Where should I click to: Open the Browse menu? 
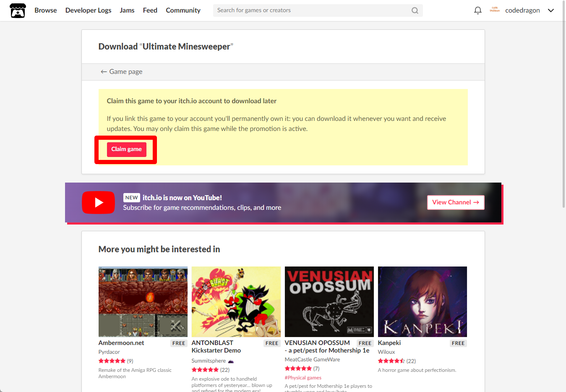pos(46,10)
